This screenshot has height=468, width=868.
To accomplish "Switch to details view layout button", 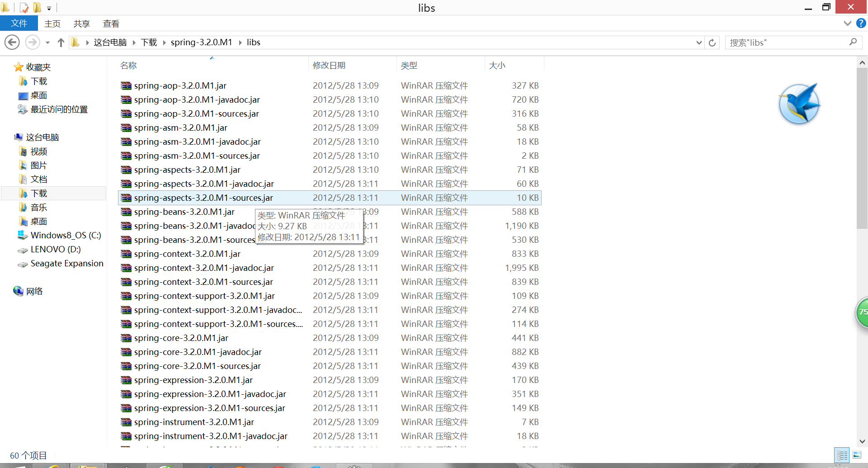I will click(x=842, y=455).
